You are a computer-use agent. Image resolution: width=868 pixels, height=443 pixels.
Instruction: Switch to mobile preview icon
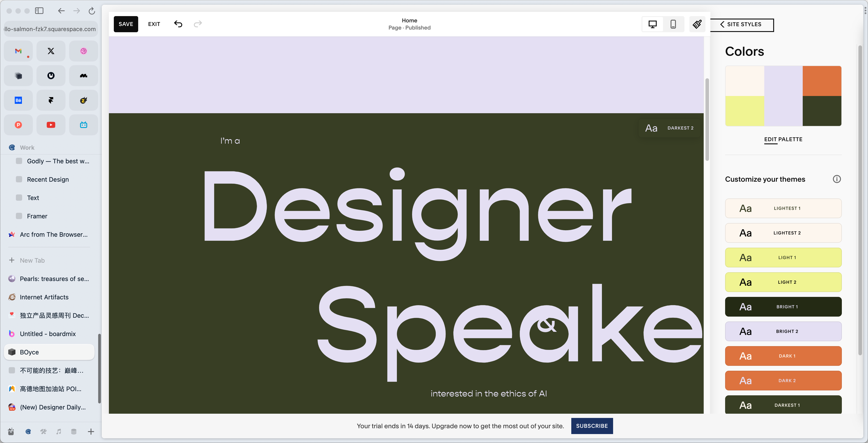tap(673, 24)
